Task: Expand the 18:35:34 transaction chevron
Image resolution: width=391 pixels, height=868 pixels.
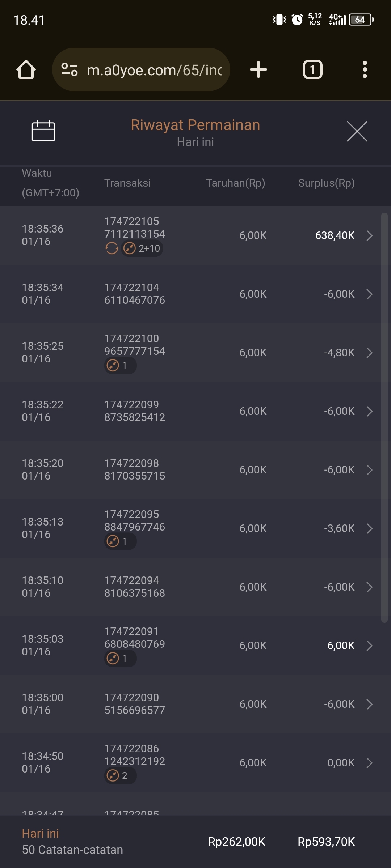Action: point(369,294)
